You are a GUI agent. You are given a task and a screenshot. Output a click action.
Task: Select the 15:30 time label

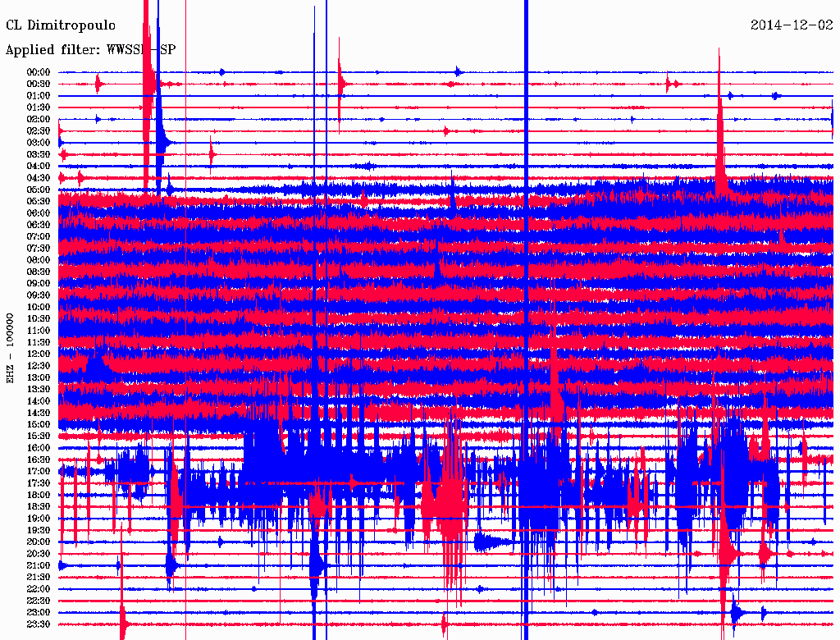click(39, 436)
